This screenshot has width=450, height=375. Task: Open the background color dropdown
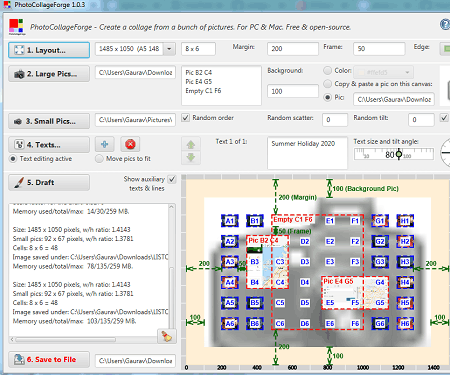[x=383, y=72]
